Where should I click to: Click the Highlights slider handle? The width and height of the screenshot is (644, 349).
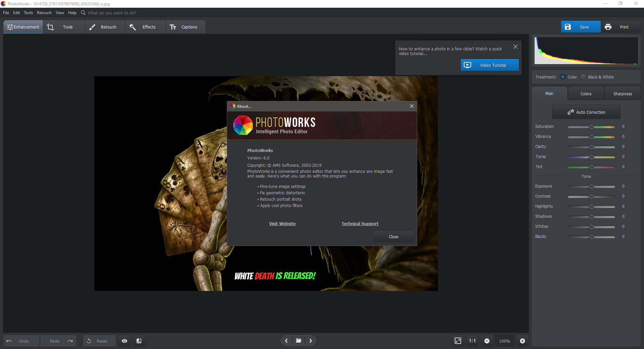coord(592,207)
